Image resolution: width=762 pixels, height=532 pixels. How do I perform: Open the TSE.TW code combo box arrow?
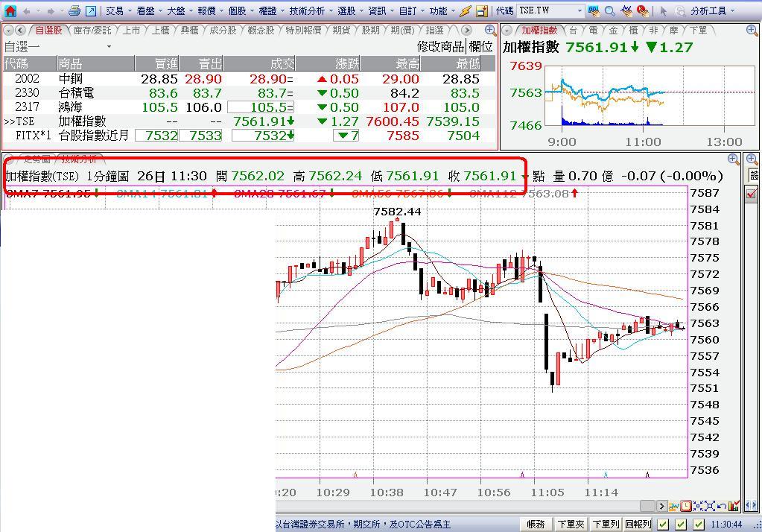click(x=580, y=10)
